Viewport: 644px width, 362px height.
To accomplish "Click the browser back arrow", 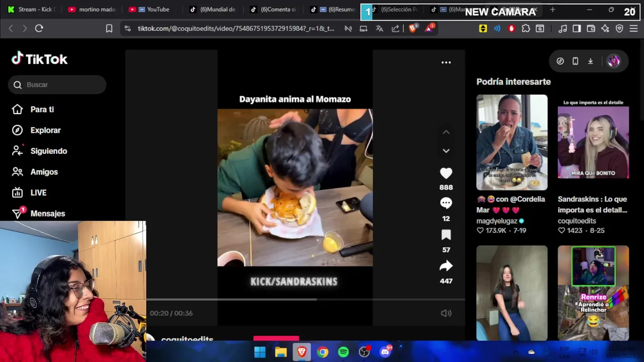I will tap(11, 29).
